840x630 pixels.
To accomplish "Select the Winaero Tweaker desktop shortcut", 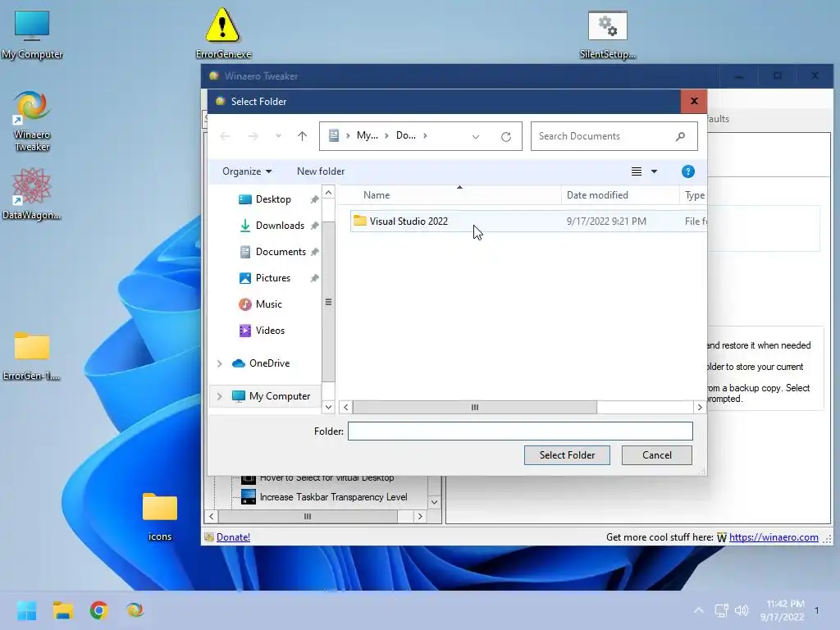I will [32, 121].
